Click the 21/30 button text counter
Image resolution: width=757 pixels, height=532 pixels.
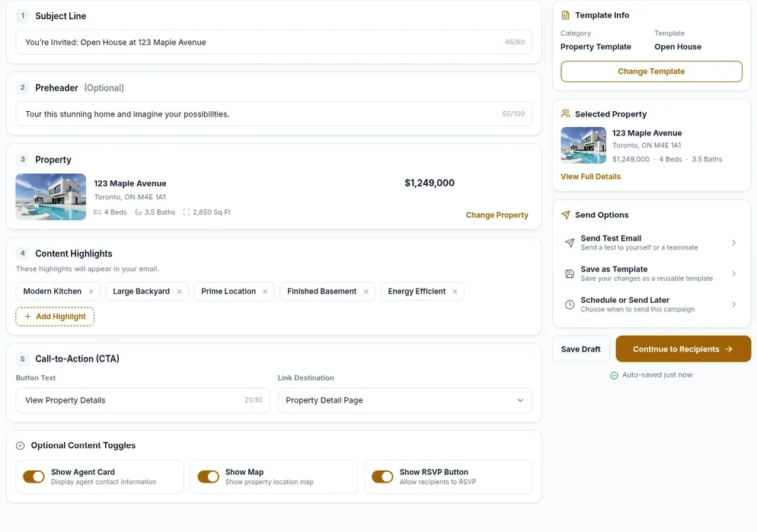[x=254, y=400]
